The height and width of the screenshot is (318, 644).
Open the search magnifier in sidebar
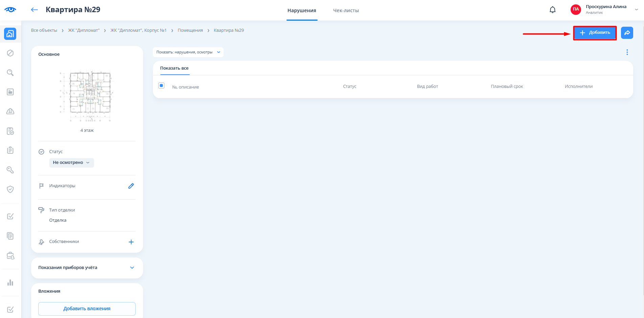[x=10, y=73]
